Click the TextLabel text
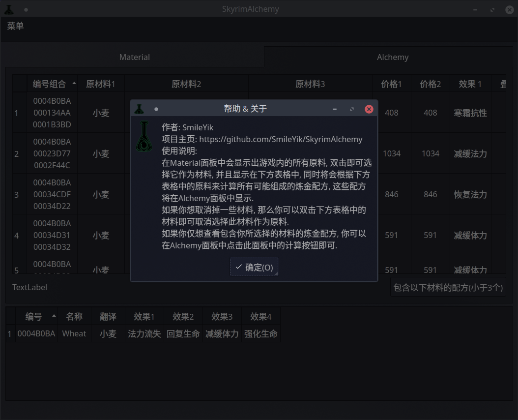The width and height of the screenshot is (518, 420). pyautogui.click(x=29, y=287)
